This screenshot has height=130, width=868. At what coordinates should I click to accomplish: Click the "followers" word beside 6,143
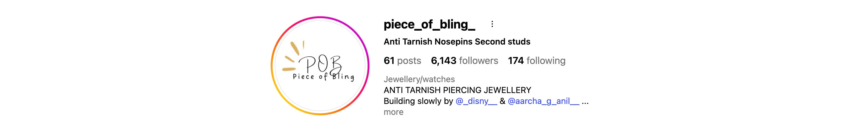pos(479,61)
